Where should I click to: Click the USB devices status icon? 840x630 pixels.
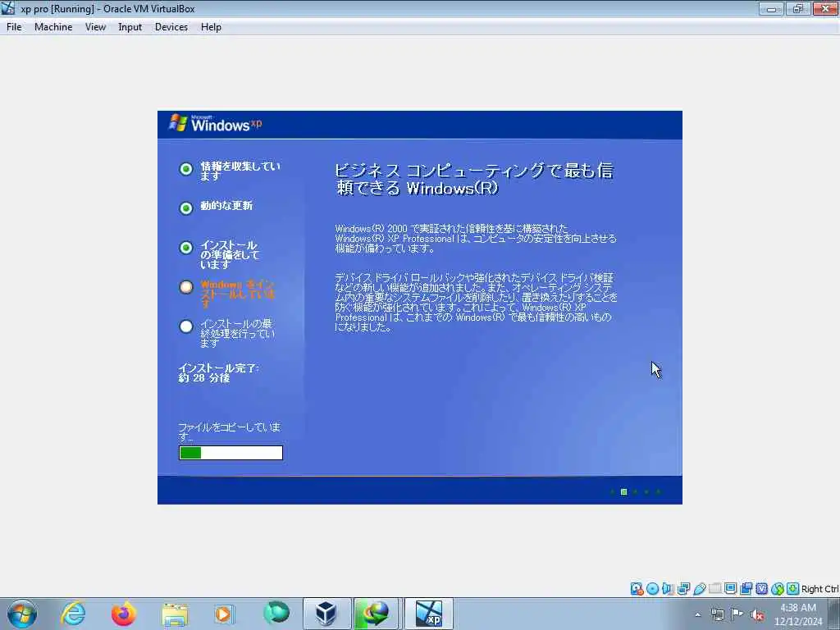click(x=699, y=589)
